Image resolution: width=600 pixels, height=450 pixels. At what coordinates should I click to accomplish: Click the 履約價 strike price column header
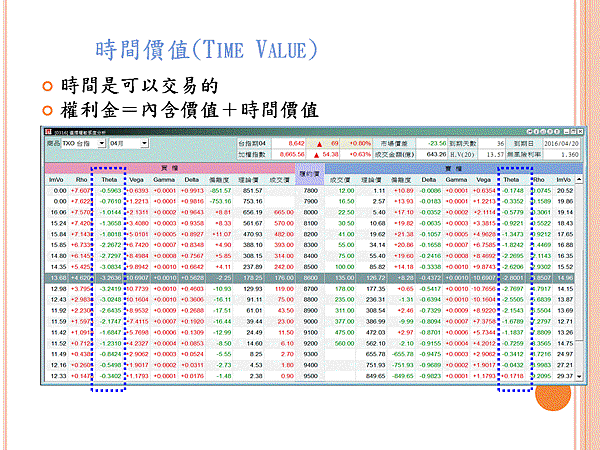(310, 174)
